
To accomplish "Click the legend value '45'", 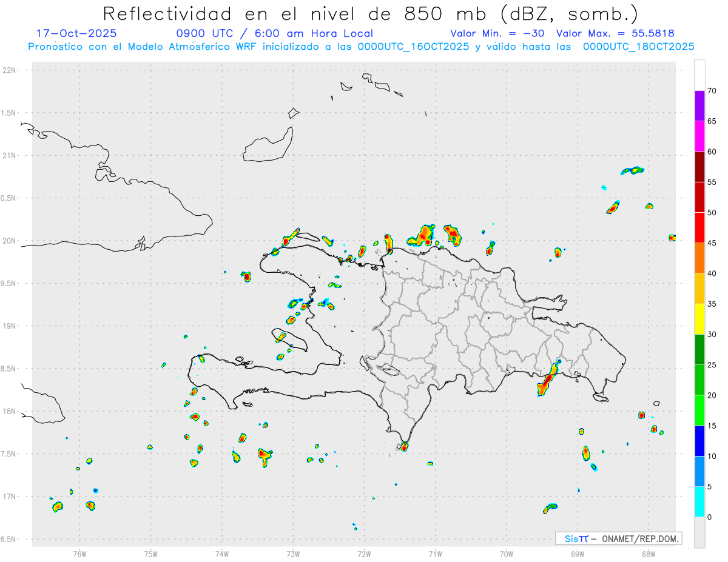I will (x=713, y=243).
